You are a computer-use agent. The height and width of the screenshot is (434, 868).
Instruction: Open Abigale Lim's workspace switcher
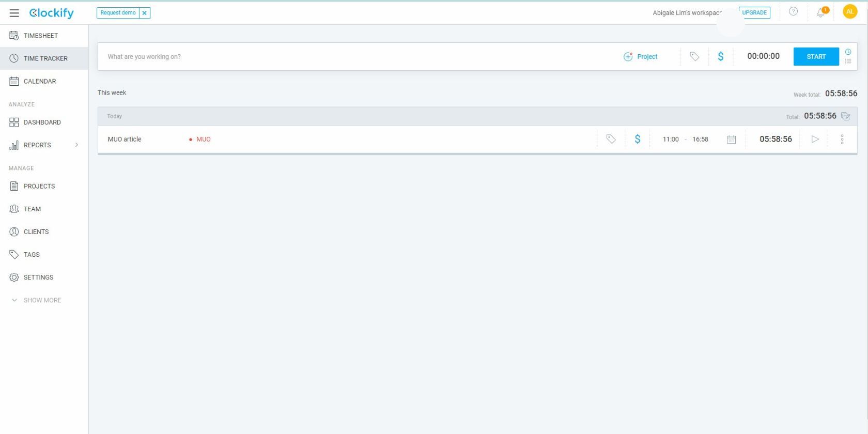[687, 13]
